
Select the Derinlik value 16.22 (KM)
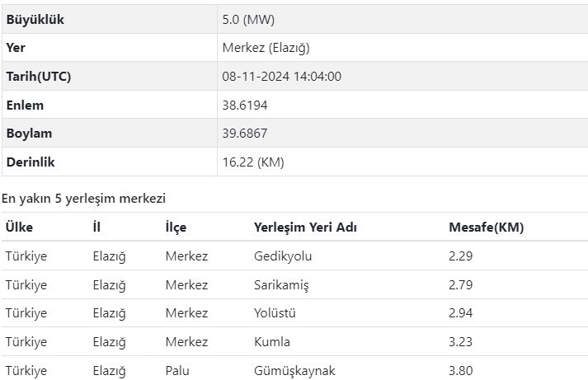(253, 162)
